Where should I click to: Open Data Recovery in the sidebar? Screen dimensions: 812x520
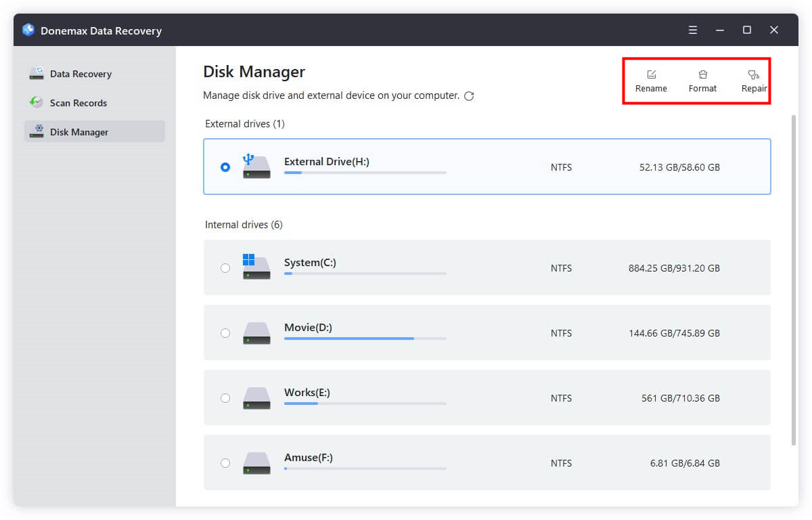pyautogui.click(x=80, y=74)
